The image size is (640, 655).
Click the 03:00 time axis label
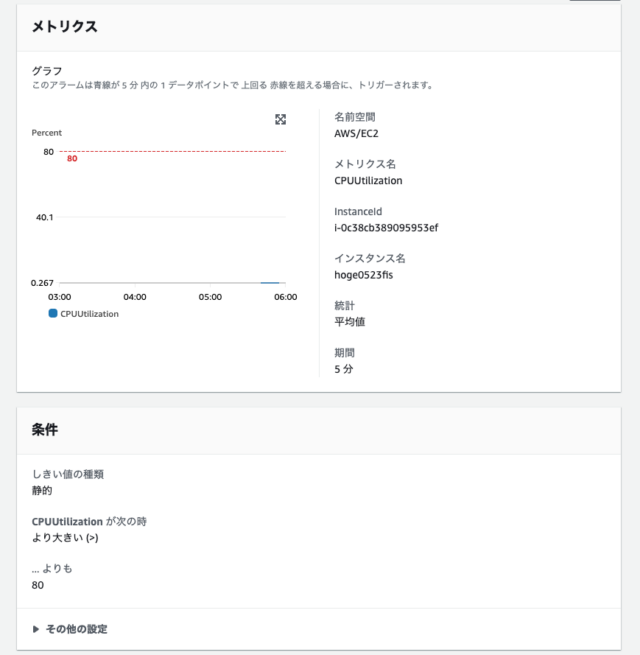click(x=59, y=297)
